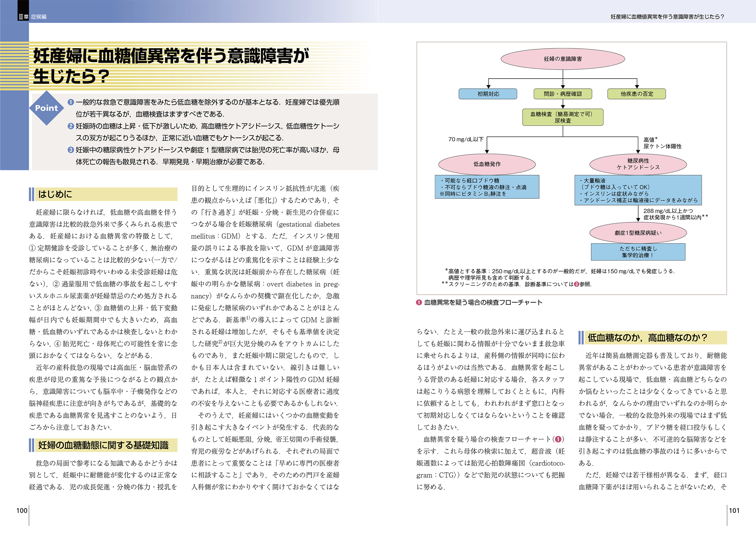The image size is (756, 534).
Task: Click the phrase 'overt diabetes in preg-' in text
Action: pyautogui.click(x=303, y=284)
